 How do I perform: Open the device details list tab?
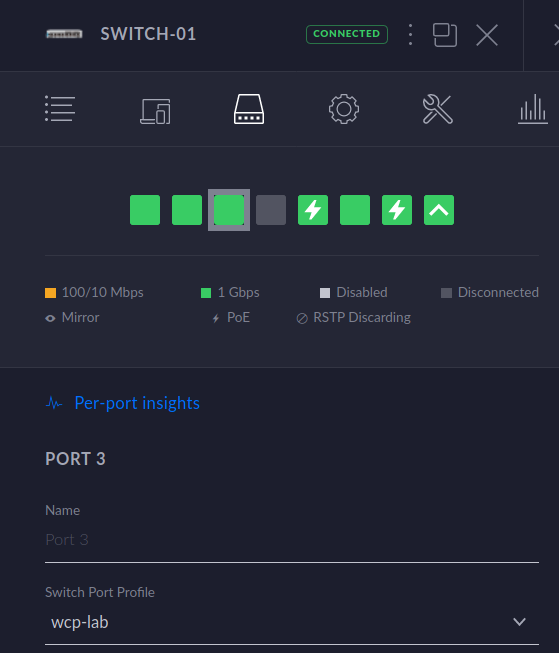point(60,109)
